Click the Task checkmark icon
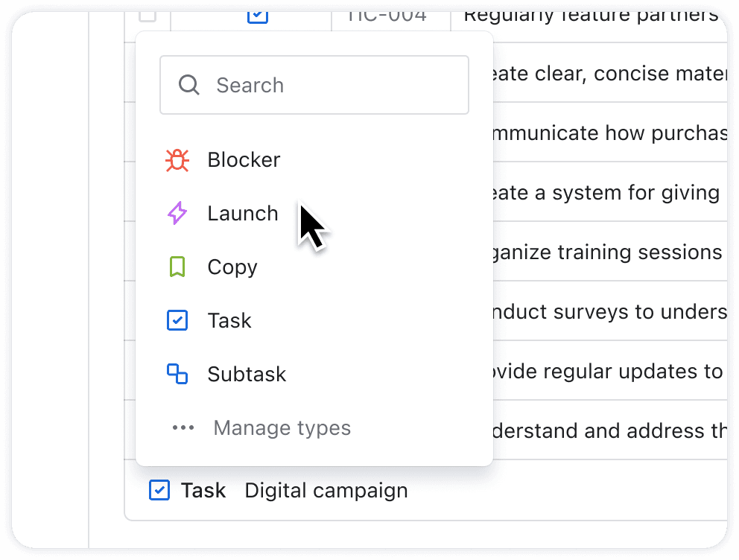This screenshot has width=739, height=560. [177, 320]
